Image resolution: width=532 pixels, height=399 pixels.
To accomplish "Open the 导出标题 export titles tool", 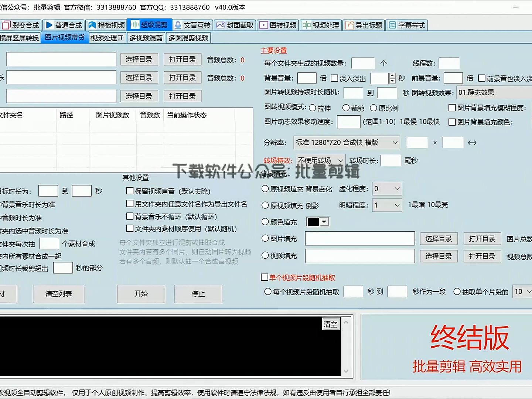I will (364, 25).
